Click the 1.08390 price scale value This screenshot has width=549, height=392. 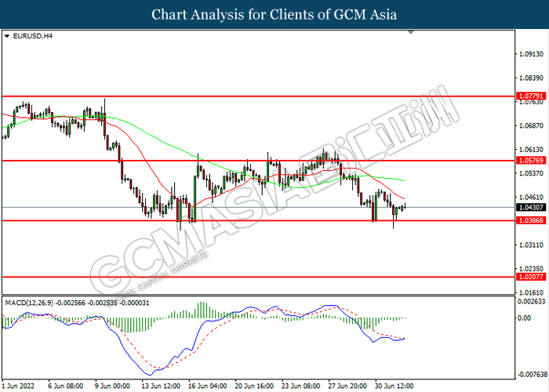tap(531, 78)
